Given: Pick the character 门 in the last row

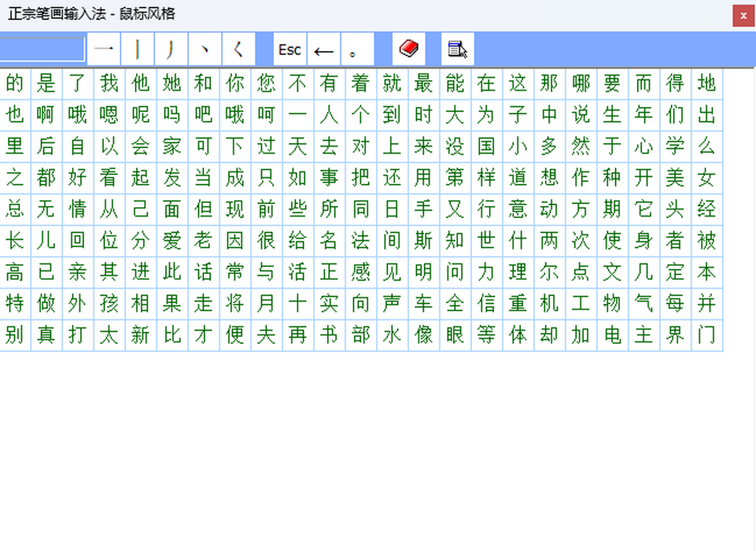Looking at the screenshot, I should click(x=707, y=335).
